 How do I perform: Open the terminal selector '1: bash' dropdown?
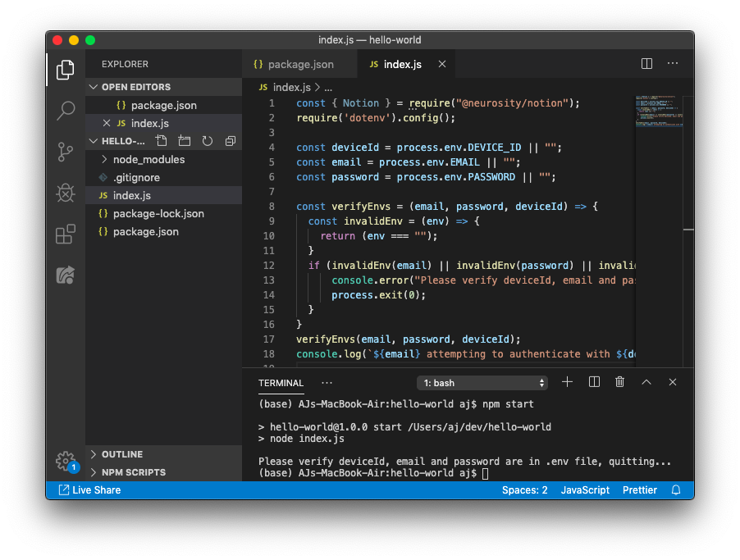pos(482,383)
